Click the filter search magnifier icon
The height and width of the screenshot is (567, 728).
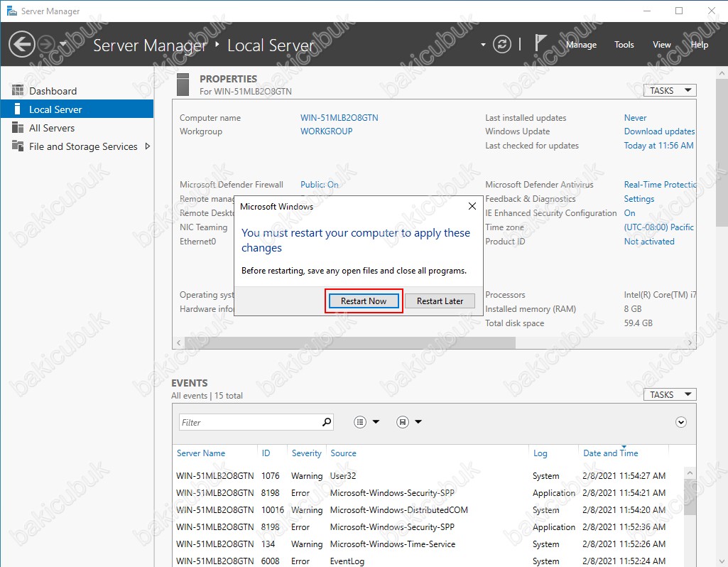327,421
